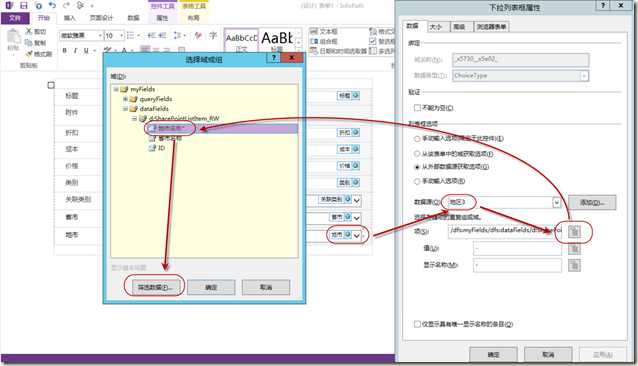This screenshot has height=366, width=638.
Task: Toggle the checkbox control in the ribbon controls gallery
Action: tap(373, 41)
